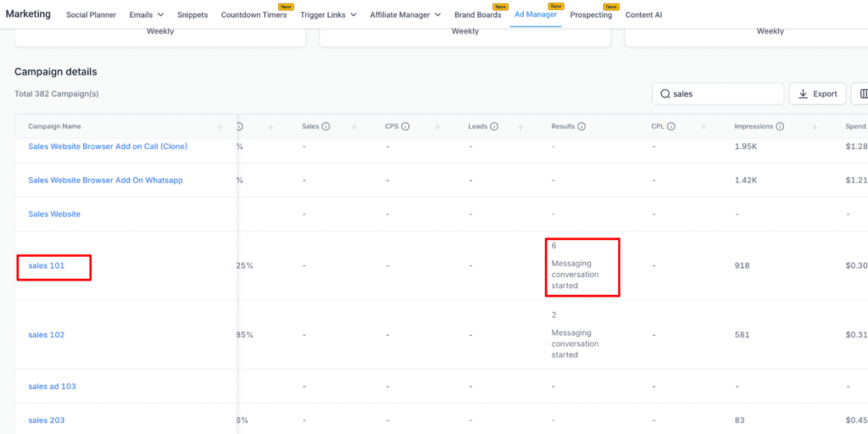This screenshot has width=868, height=434.
Task: Click the magnifier icon in search box
Action: tap(665, 94)
